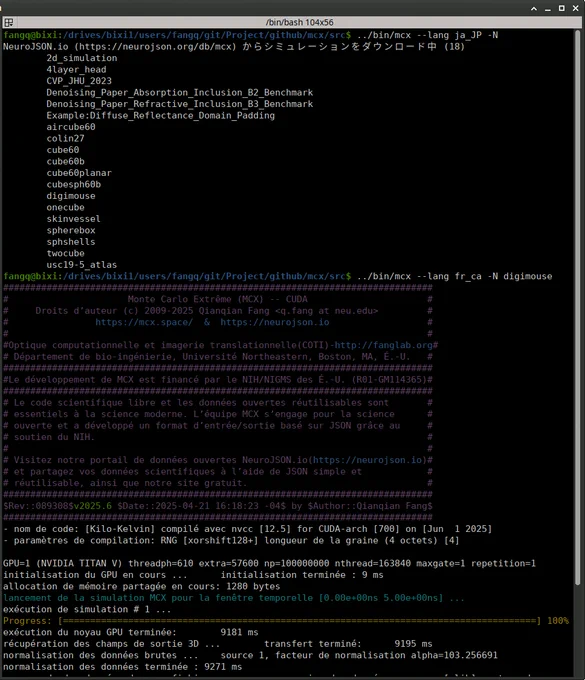Screen dimensions: 585x680
Task: Open the http://fanglab.org link
Action: 383,345
